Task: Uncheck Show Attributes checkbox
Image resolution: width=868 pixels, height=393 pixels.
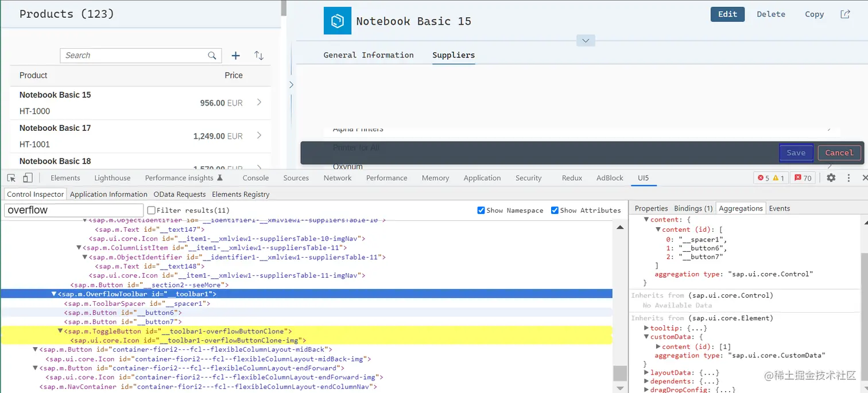Action: point(555,211)
